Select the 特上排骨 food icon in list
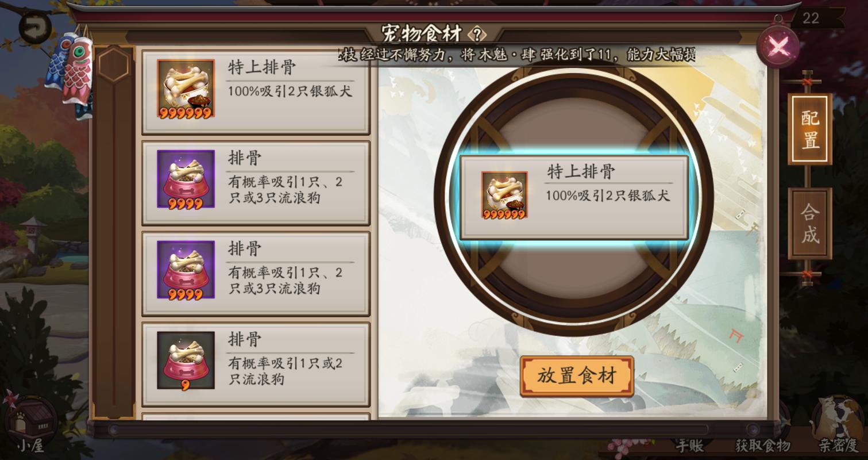This screenshot has height=460, width=868. point(186,89)
